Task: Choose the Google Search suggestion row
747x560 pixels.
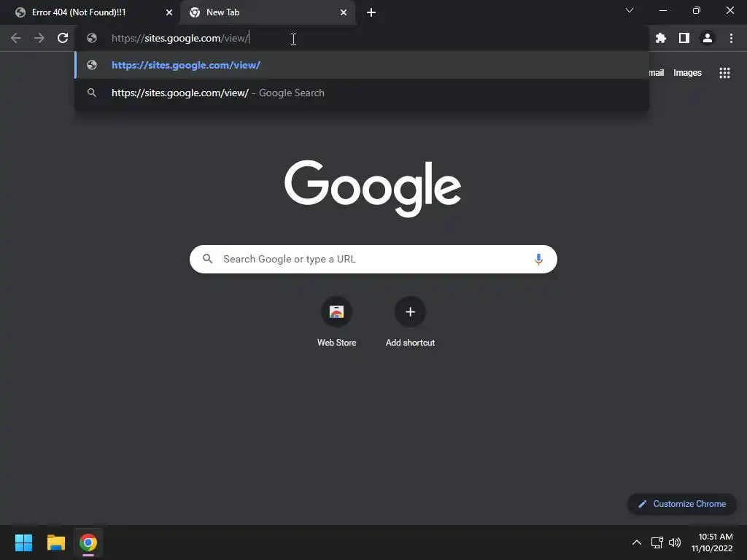Action: click(x=362, y=93)
